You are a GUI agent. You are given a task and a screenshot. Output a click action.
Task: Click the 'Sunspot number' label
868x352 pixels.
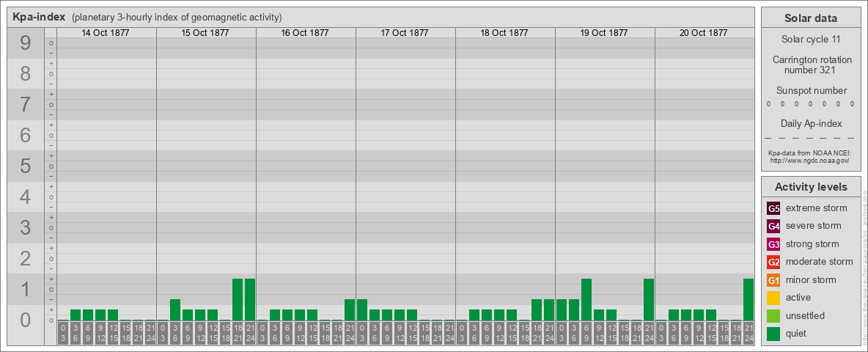[811, 91]
